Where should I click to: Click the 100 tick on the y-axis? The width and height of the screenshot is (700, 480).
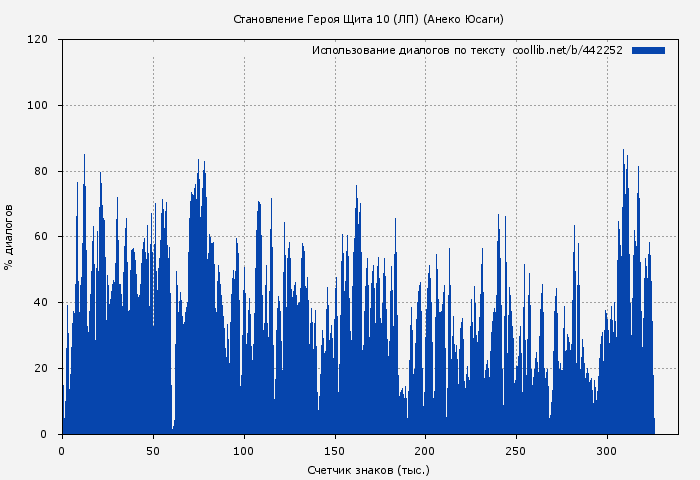click(37, 106)
